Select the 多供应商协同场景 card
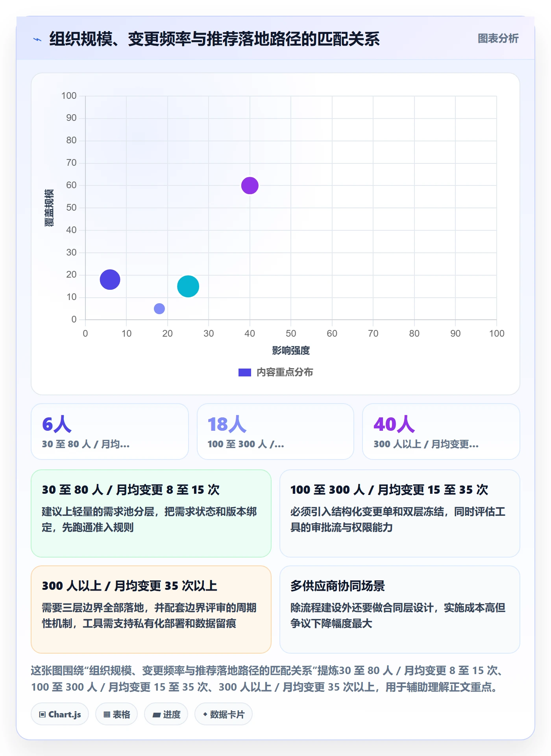 click(x=400, y=610)
